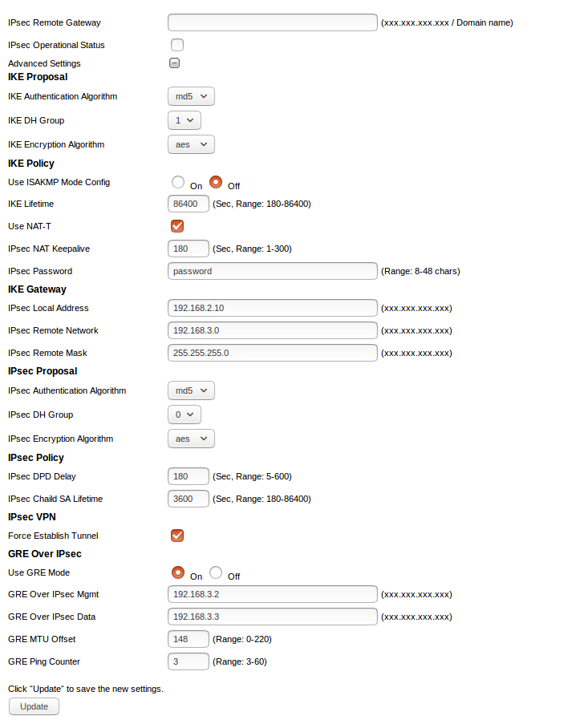Click the IKE Lifetime input field
This screenshot has width=576, height=728.
(189, 204)
